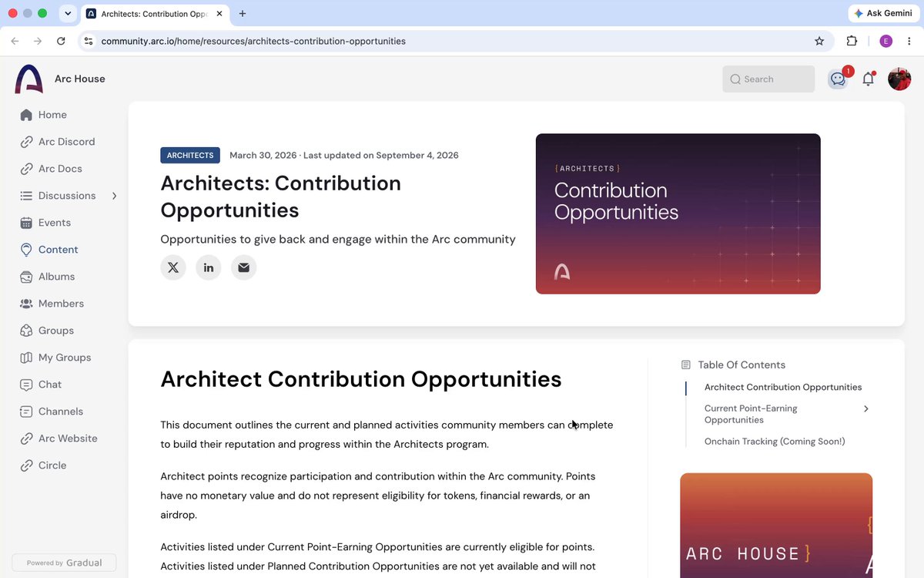Screen dimensions: 924x578
Task: Open the Albums icon in sidebar
Action: pyautogui.click(x=26, y=277)
